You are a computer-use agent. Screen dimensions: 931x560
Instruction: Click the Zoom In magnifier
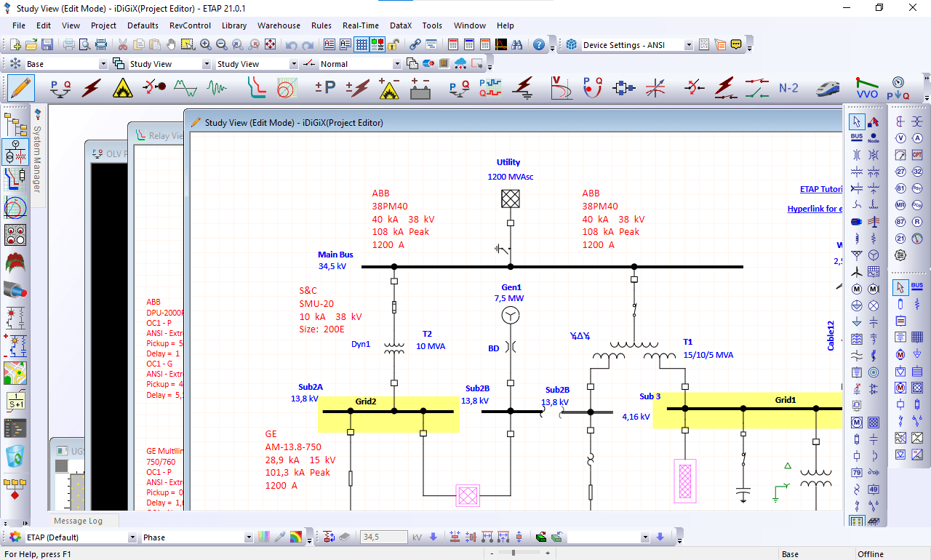[x=206, y=45]
